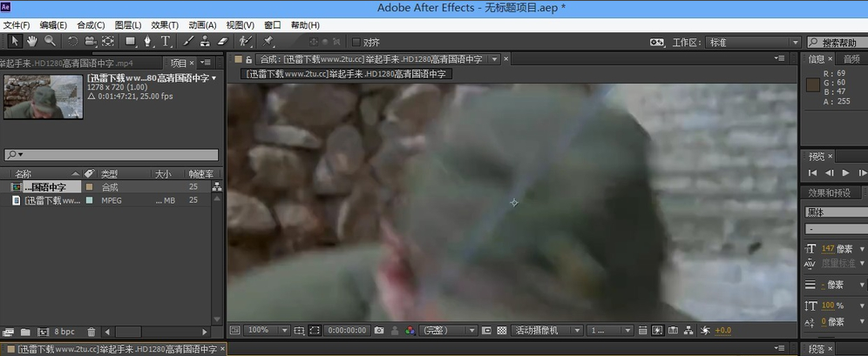Open the 动画(A) menu
The height and width of the screenshot is (356, 868).
pyautogui.click(x=202, y=25)
